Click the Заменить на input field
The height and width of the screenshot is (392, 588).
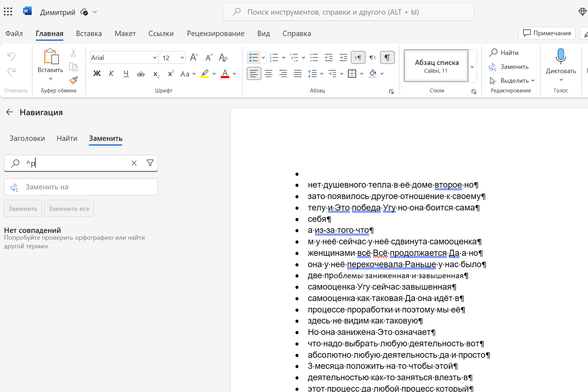click(x=81, y=187)
